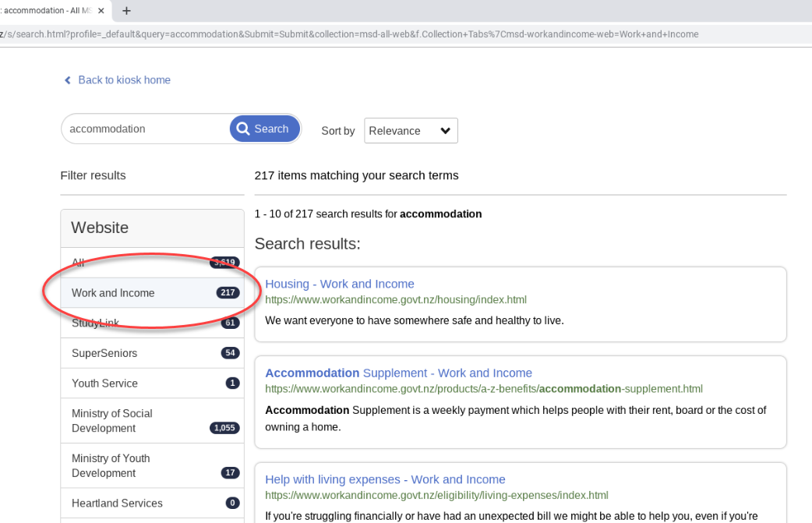Click the 17 count badge
Image resolution: width=812 pixels, height=523 pixels.
(x=231, y=472)
